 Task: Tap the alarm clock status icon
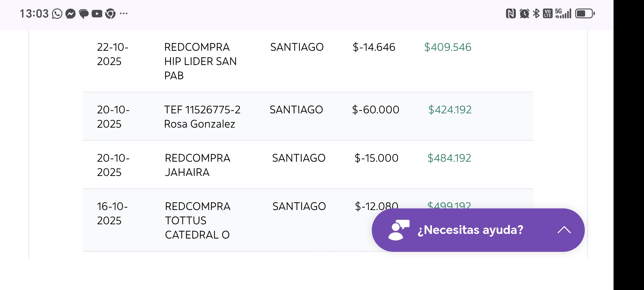tap(524, 14)
